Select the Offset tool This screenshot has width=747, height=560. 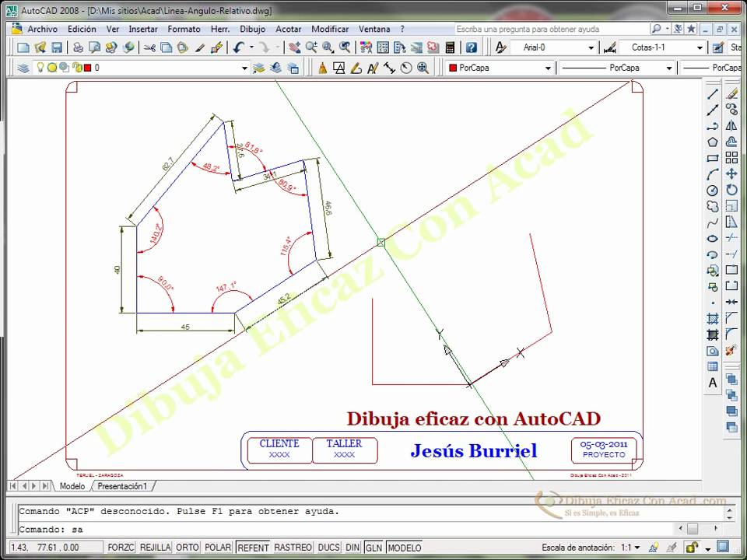pos(731,142)
